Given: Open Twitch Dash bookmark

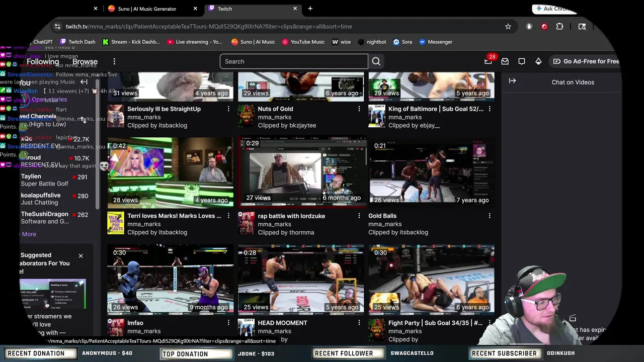Looking at the screenshot, I should pos(77,42).
